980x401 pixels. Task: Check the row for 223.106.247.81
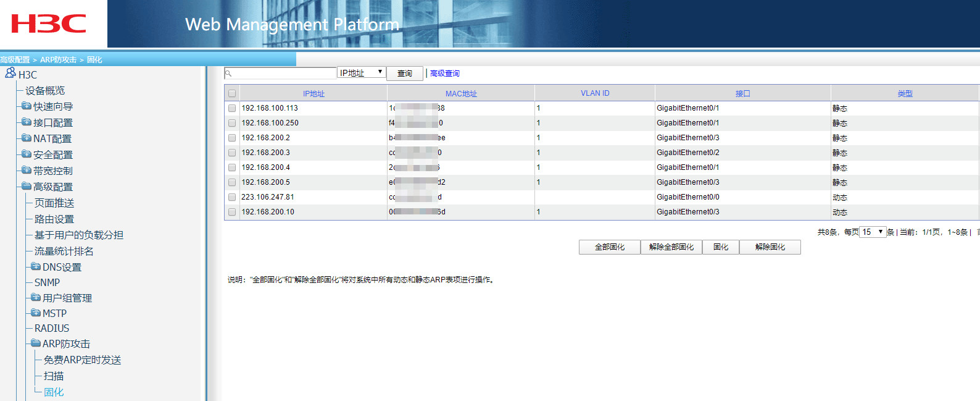[232, 197]
